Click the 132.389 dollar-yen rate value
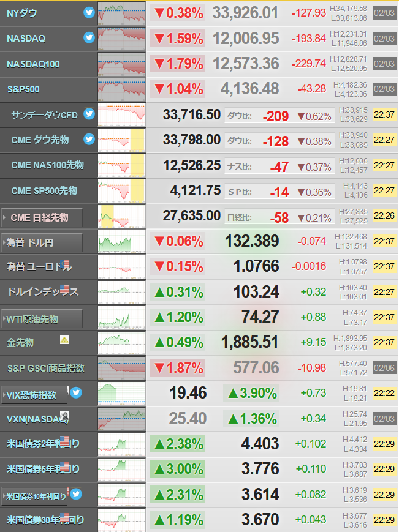The height and width of the screenshot is (532, 399). 252,241
